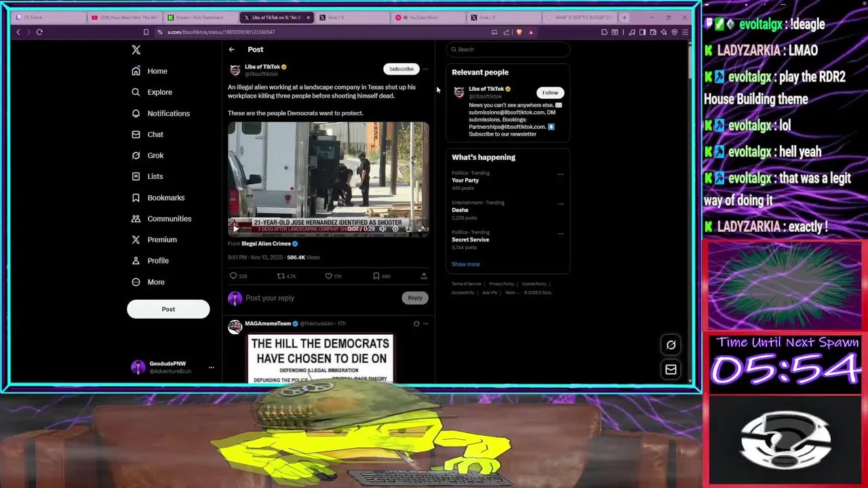Go to Home in X sidebar

click(x=150, y=71)
